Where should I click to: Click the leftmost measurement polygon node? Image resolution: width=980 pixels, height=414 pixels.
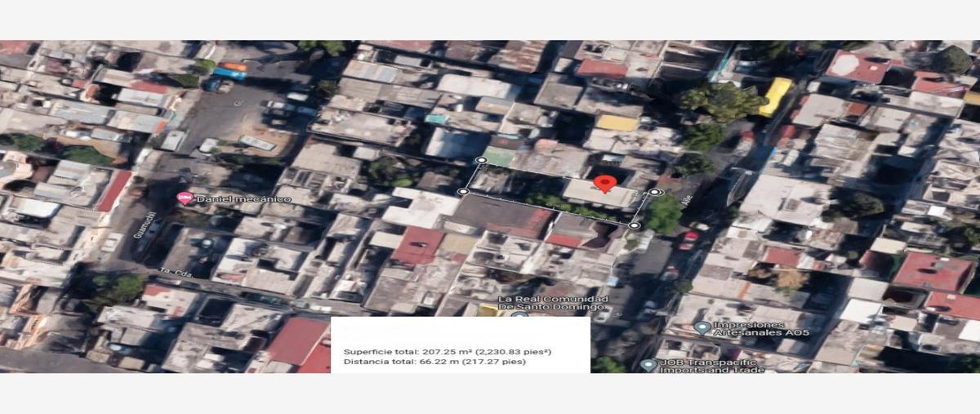[x=463, y=192]
